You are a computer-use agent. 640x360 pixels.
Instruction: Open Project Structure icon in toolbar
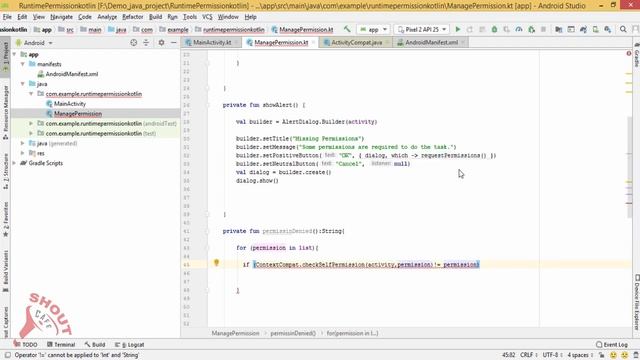559,29
